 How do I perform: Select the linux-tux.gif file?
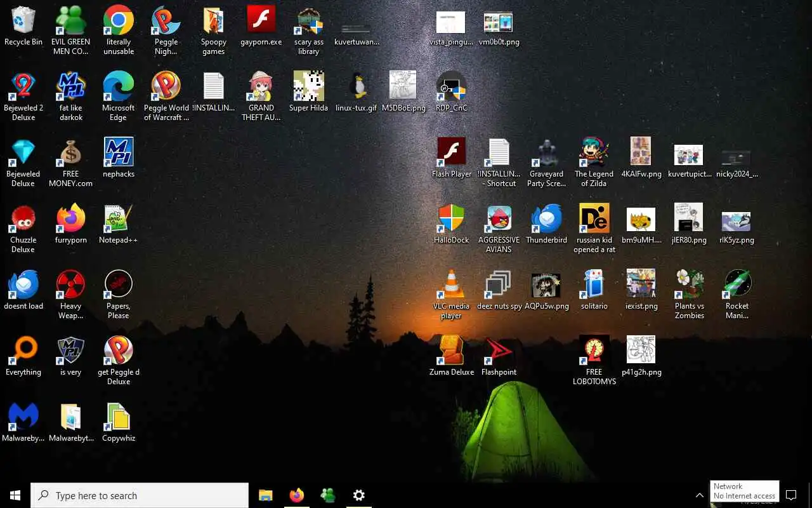(357, 91)
